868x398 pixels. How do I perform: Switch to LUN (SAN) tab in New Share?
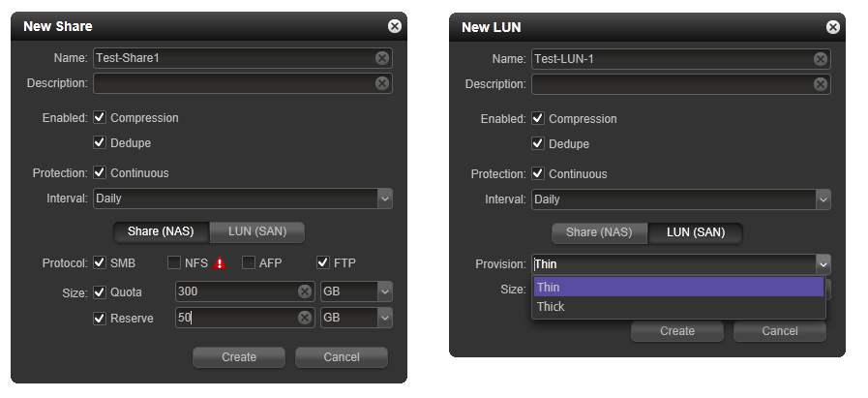click(257, 231)
